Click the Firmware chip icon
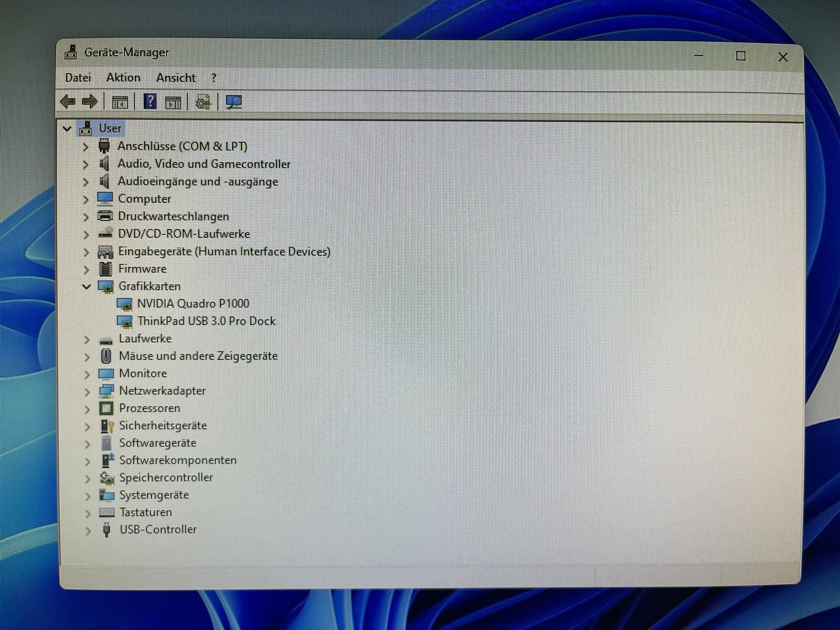The height and width of the screenshot is (630, 840). pos(105,269)
